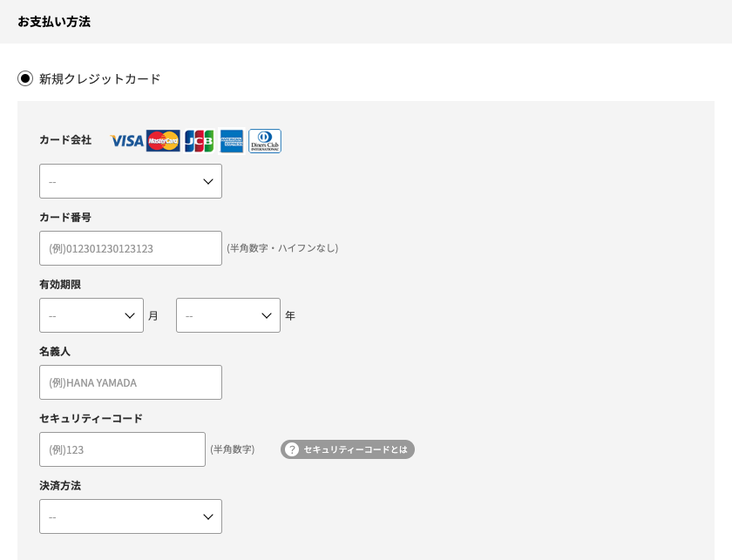
Task: Expand the expiry month (月) dropdown
Action: pyautogui.click(x=91, y=315)
